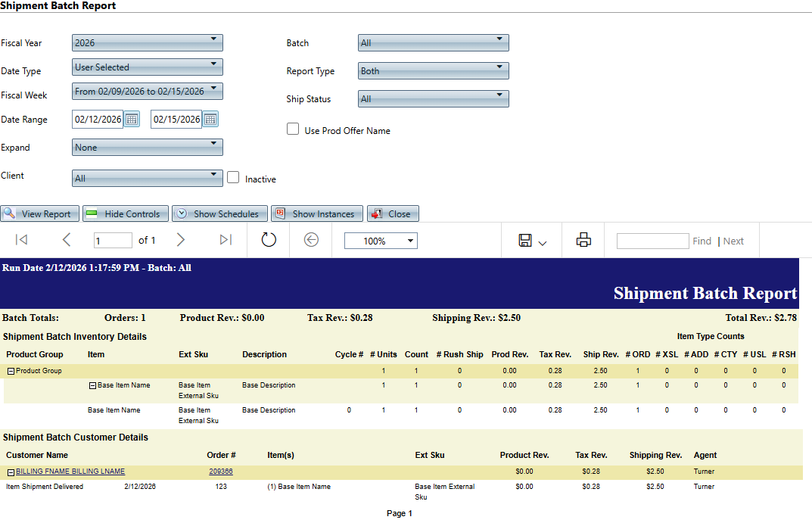Go to next report page
The height and width of the screenshot is (520, 812).
point(180,240)
